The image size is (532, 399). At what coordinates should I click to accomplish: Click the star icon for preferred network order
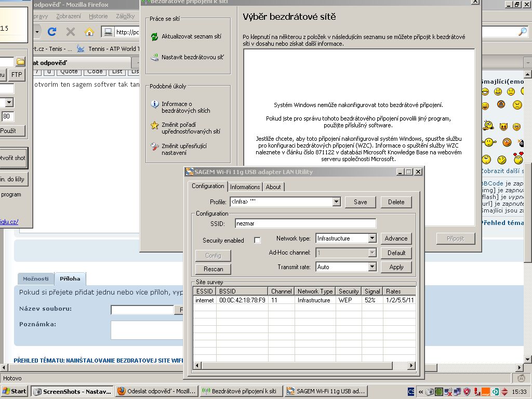click(x=154, y=125)
